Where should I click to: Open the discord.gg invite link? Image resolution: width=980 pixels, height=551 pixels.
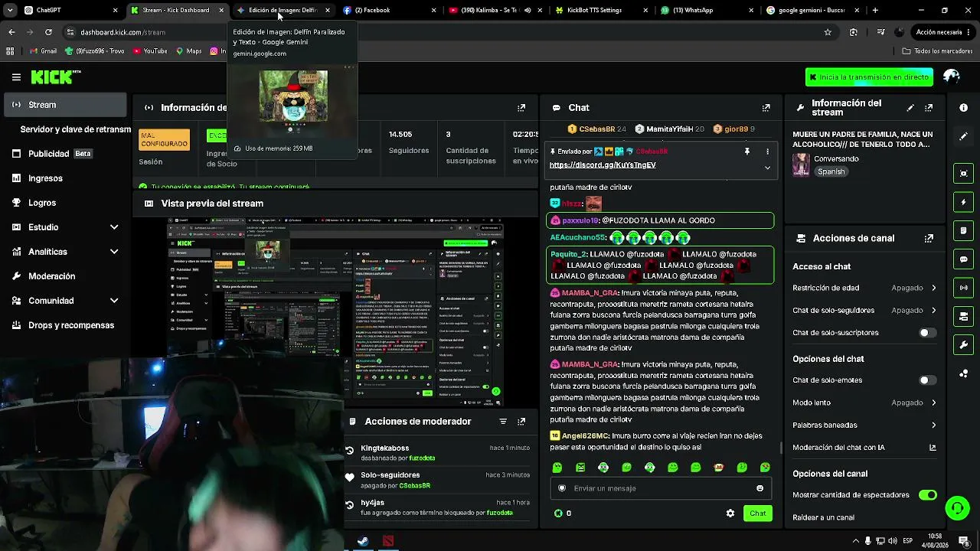(603, 165)
